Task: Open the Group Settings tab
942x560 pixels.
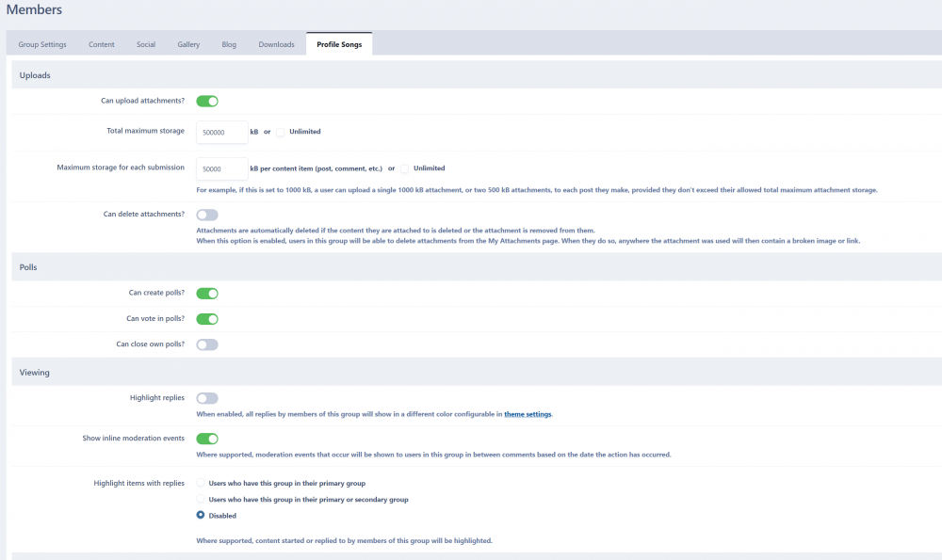Action: (42, 44)
